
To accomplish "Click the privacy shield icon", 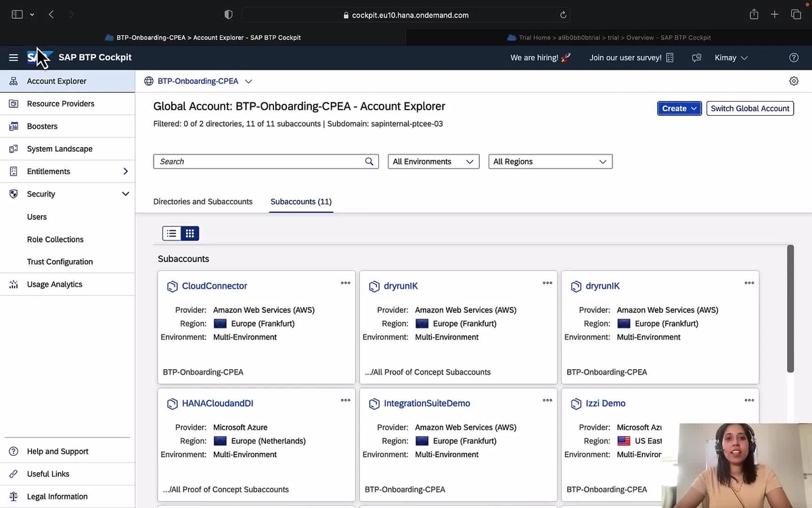I will 228,15.
